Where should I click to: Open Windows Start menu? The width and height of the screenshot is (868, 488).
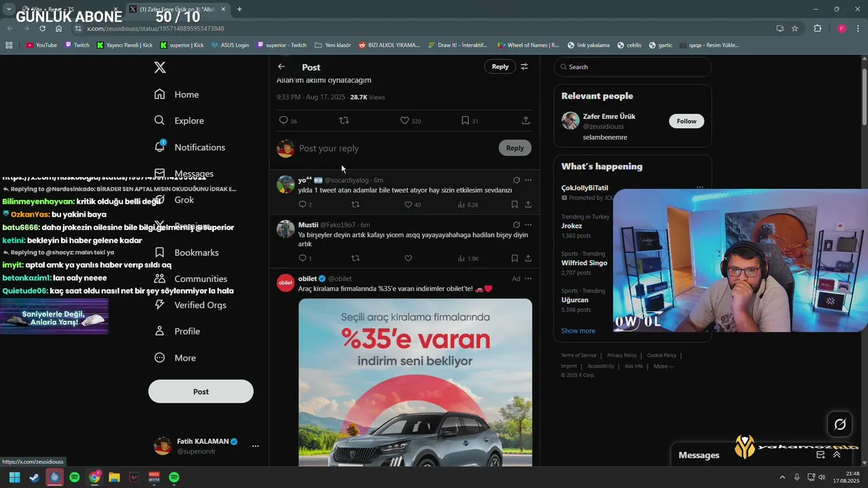14,477
